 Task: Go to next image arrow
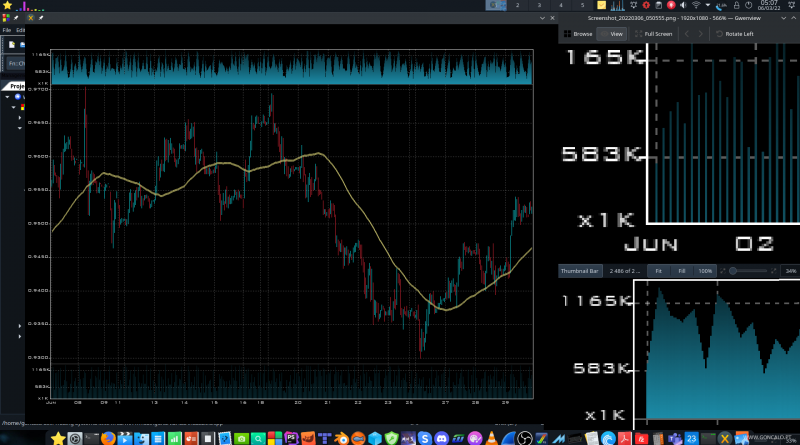point(702,34)
